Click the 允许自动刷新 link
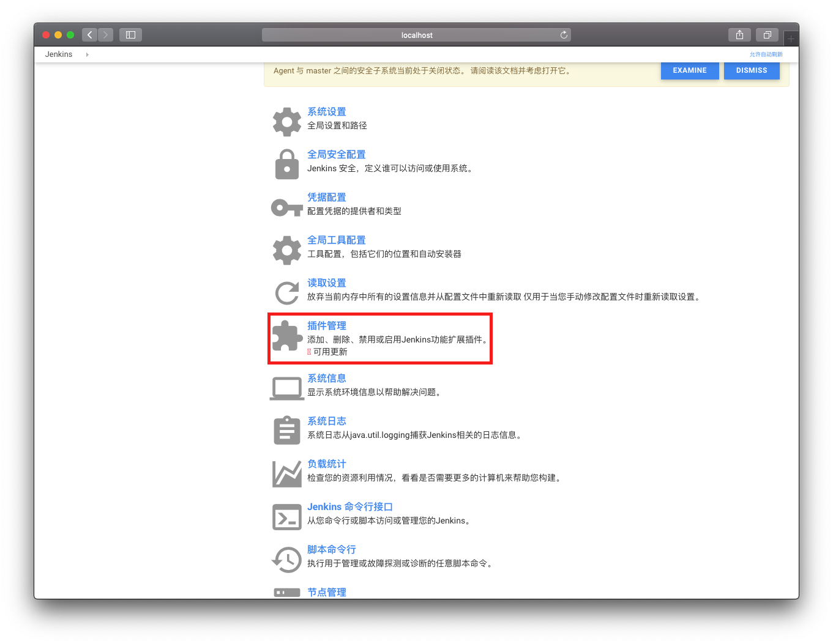The width and height of the screenshot is (833, 644). coord(766,54)
